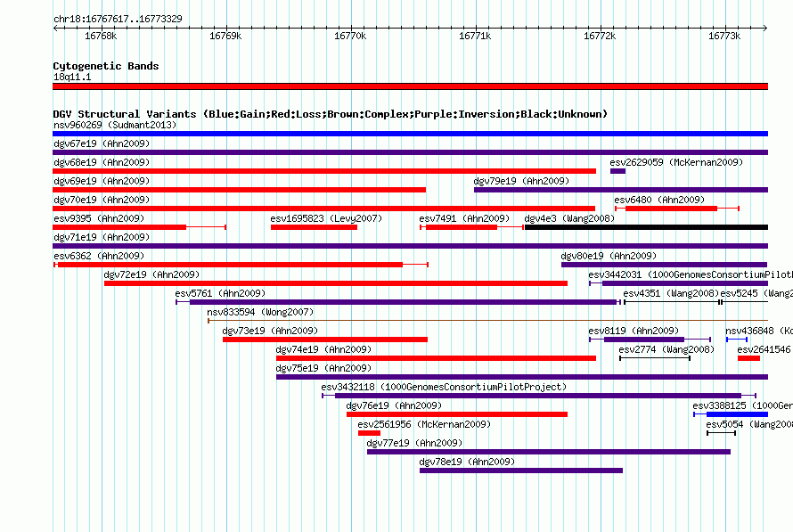Click the esv2774 (Wang2008) label
Viewport: 793px width, 532px height.
coord(666,349)
